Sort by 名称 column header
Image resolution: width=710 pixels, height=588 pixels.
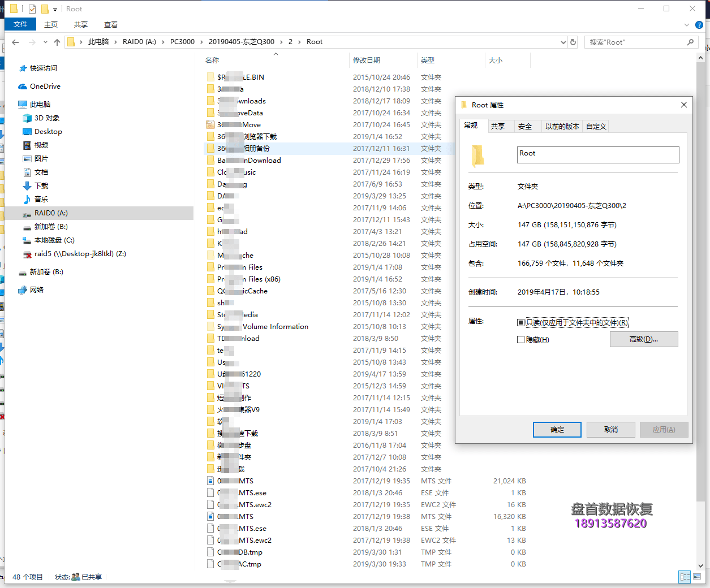[274, 60]
